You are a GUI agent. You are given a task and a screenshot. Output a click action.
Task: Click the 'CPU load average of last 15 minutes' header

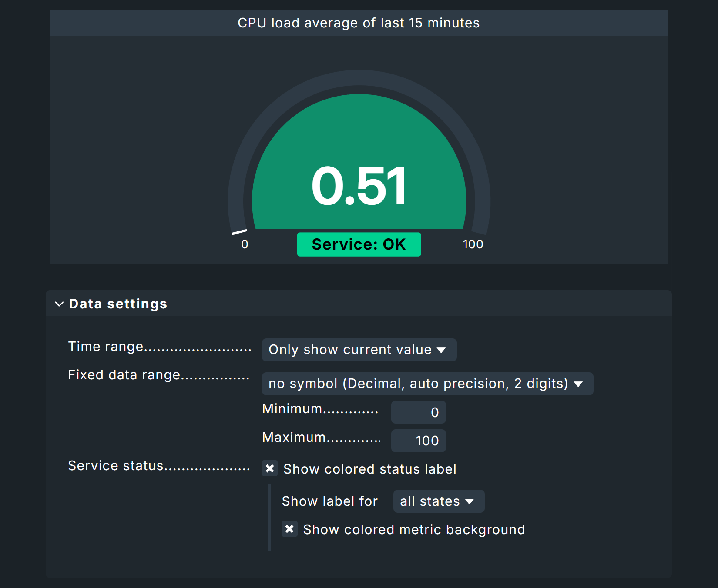358,23
